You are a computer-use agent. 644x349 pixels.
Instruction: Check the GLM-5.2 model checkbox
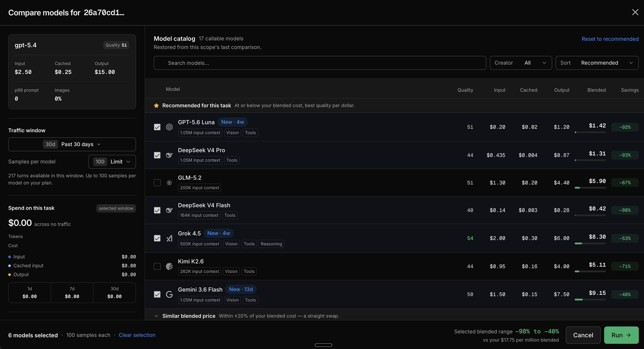(x=157, y=183)
